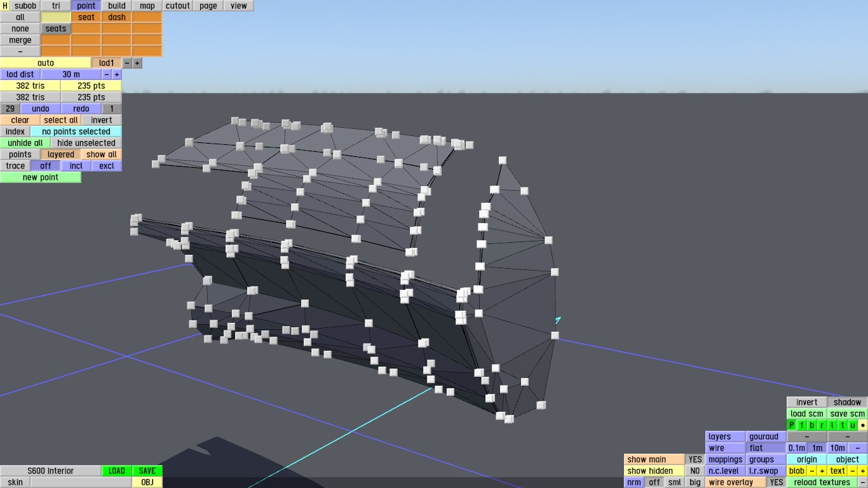
Task: Click the 'unhide all' button
Action: pyautogui.click(x=25, y=143)
